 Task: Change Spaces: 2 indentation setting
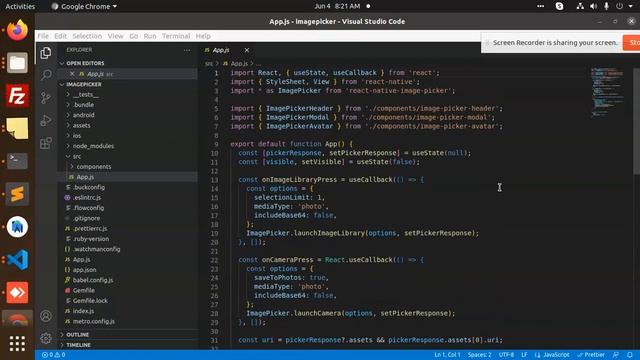coord(480,355)
